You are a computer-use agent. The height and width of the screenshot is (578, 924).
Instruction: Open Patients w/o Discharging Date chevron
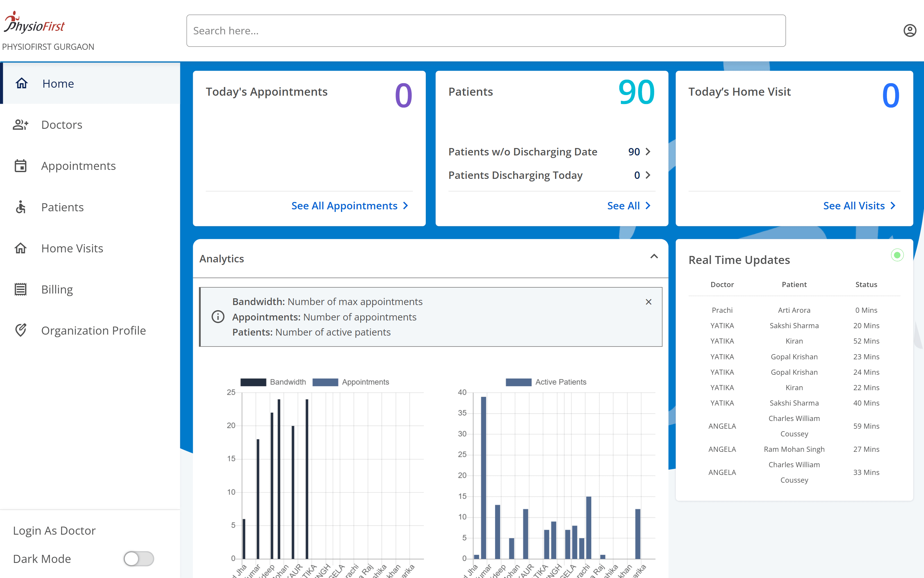point(648,152)
